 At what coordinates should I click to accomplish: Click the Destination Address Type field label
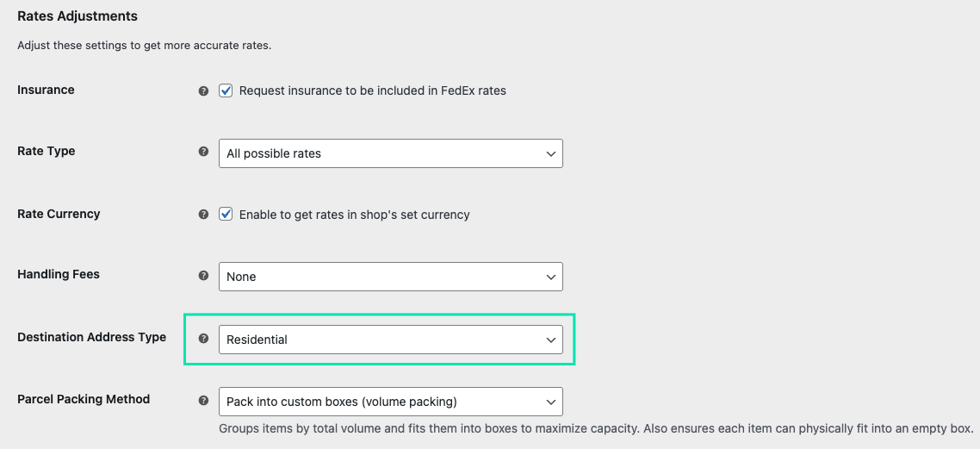(91, 337)
